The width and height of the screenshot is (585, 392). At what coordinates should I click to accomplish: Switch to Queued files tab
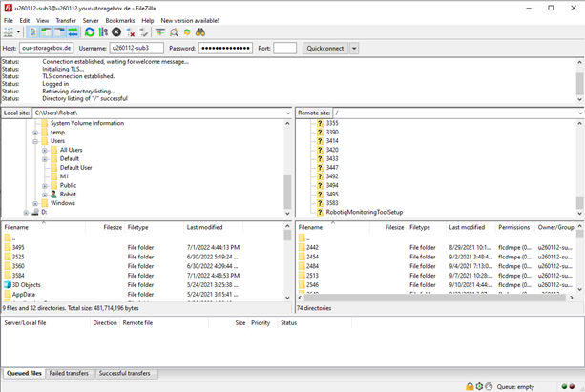(24, 373)
